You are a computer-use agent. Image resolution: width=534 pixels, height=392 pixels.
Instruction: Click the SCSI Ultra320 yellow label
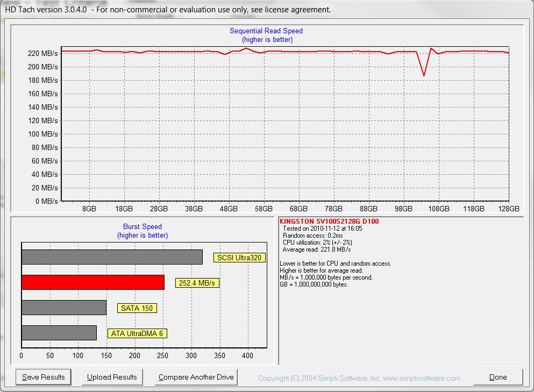coord(239,258)
